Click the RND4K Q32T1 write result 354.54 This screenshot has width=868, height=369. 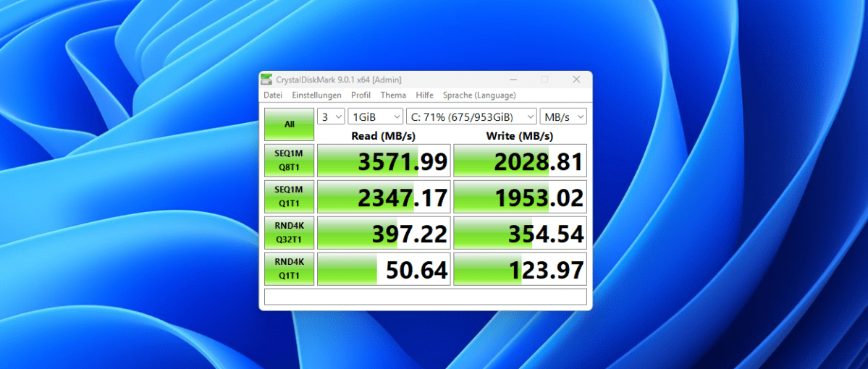tap(520, 234)
